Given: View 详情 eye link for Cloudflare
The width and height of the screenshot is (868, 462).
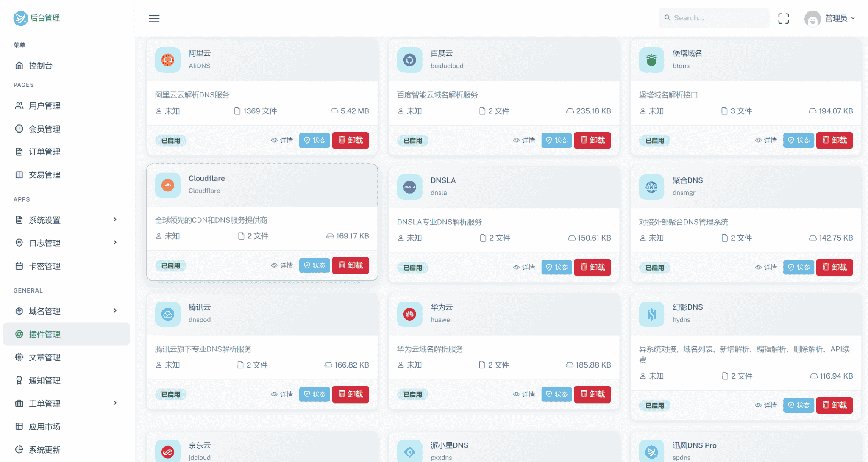Looking at the screenshot, I should click(x=282, y=266).
